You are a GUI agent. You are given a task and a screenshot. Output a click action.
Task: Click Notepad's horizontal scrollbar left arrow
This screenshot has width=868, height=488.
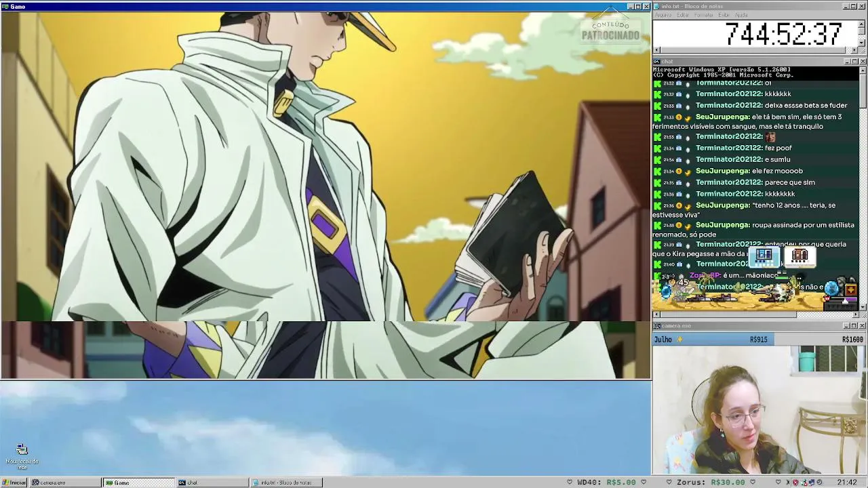[x=656, y=50]
